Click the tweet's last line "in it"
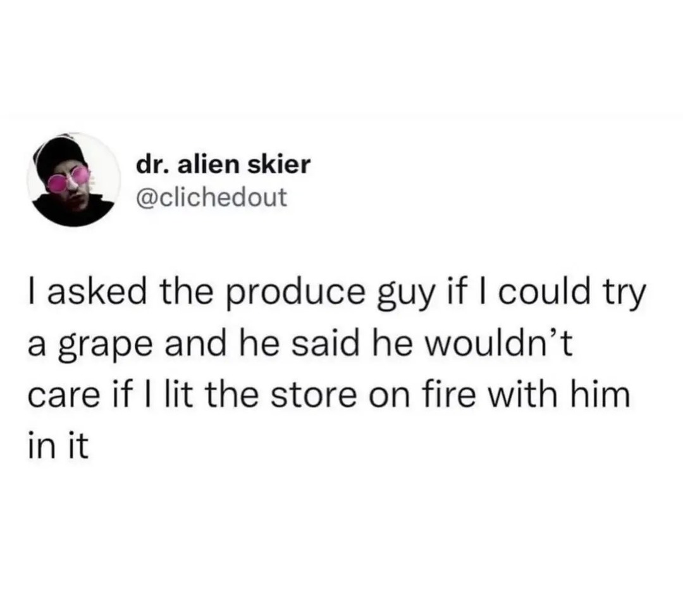 coord(58,446)
